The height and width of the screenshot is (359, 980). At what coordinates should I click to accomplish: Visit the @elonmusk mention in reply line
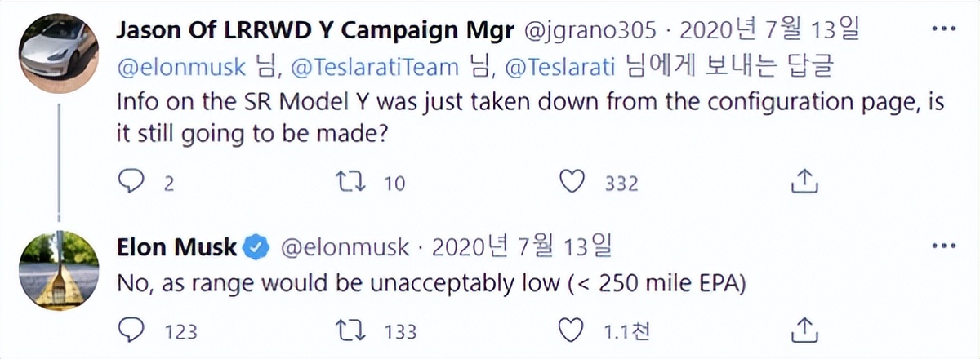pos(181,69)
